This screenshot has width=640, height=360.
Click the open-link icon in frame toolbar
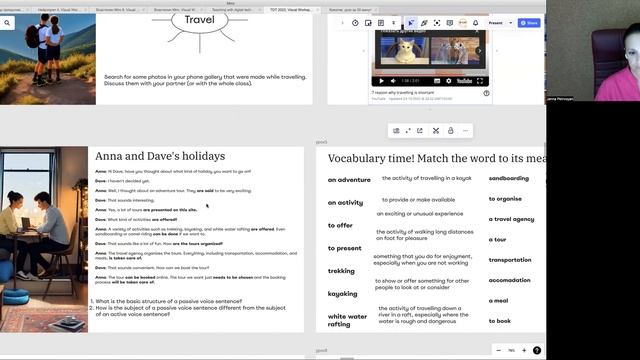420,131
